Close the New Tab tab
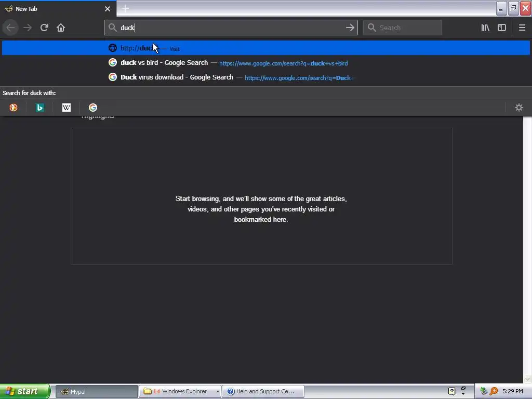532x399 pixels. coord(108,9)
